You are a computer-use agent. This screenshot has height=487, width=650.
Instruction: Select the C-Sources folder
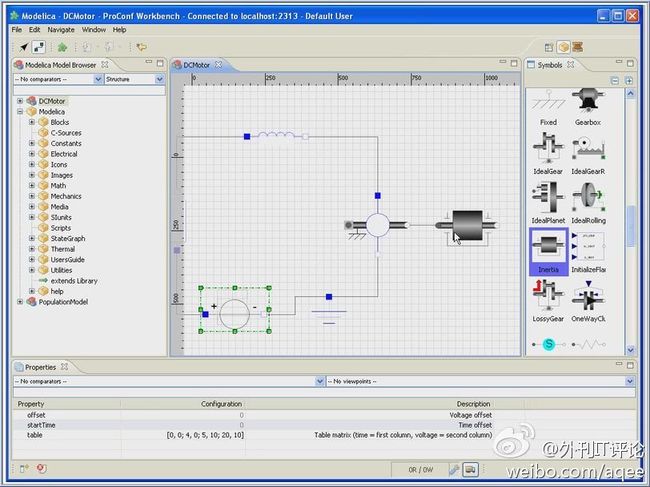(66, 133)
